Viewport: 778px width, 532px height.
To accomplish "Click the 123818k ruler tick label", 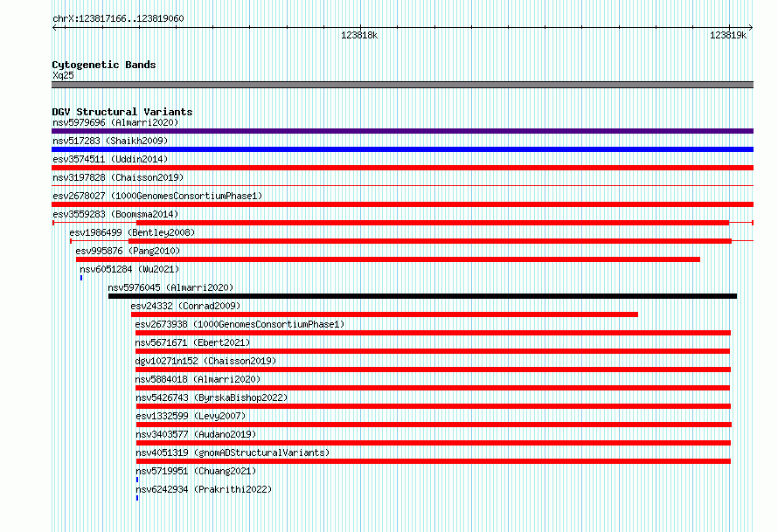I will pyautogui.click(x=359, y=35).
